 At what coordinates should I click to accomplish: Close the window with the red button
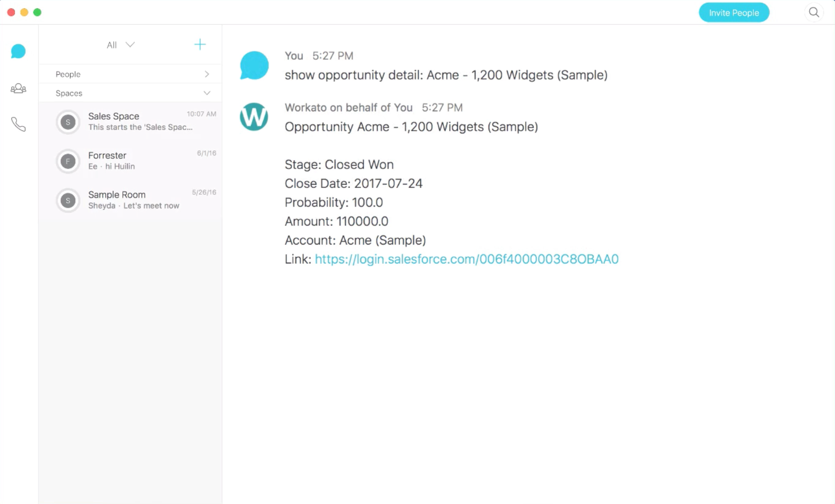click(x=11, y=12)
